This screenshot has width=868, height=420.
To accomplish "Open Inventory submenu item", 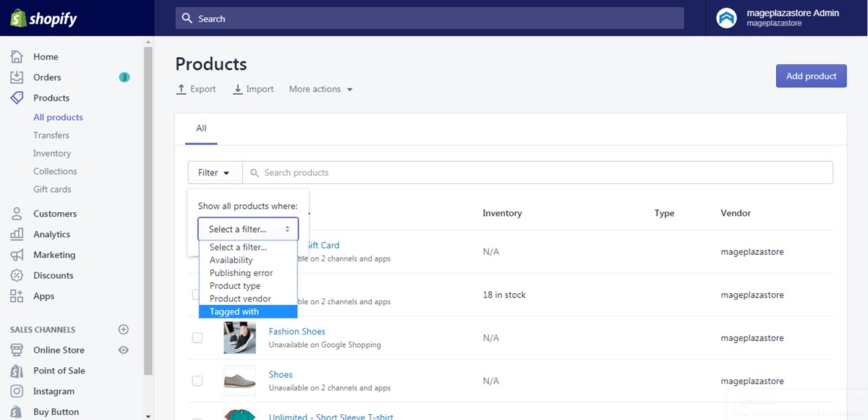I will [x=52, y=154].
